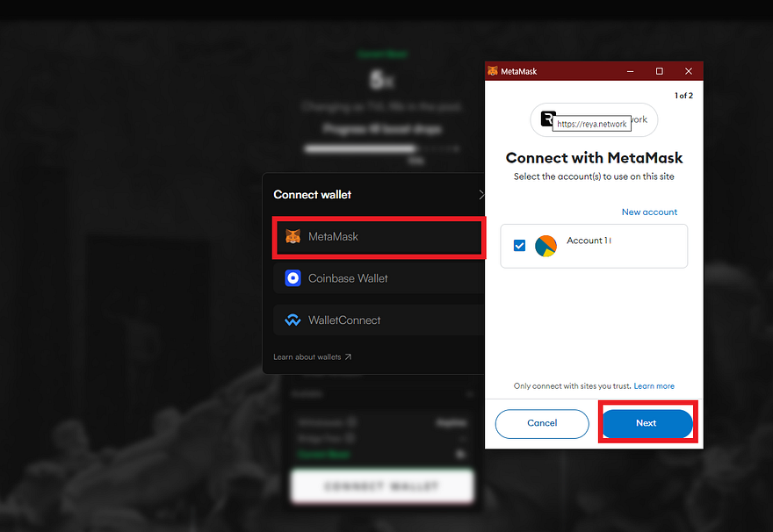Click the WalletConnect wave icon
This screenshot has height=532, width=773.
click(x=293, y=320)
